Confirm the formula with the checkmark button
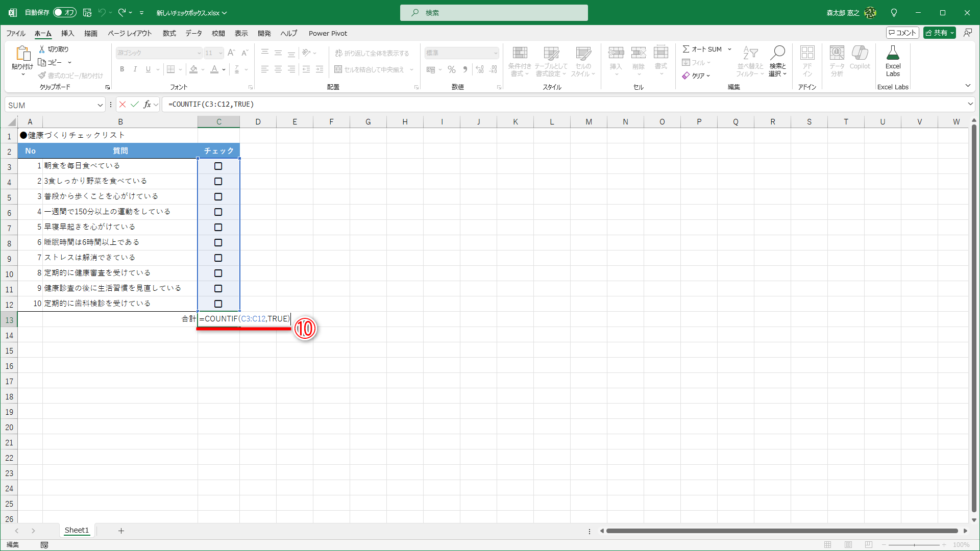Viewport: 980px width, 551px height. click(134, 104)
